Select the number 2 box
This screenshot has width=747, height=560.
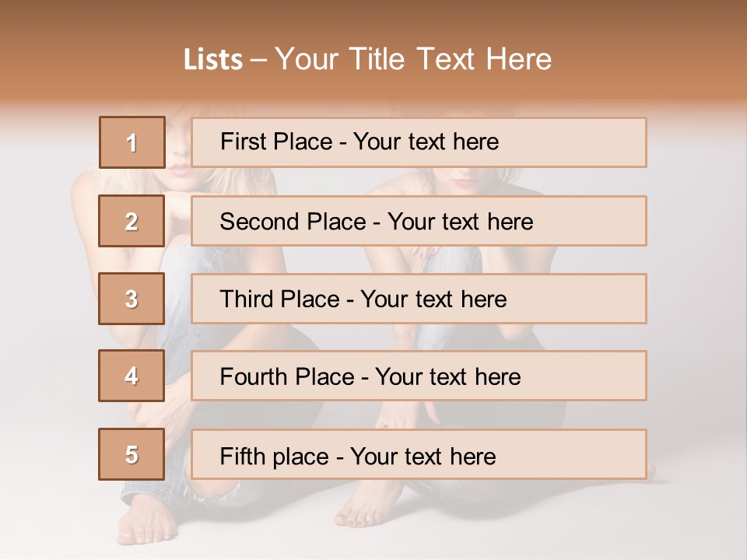point(132,221)
